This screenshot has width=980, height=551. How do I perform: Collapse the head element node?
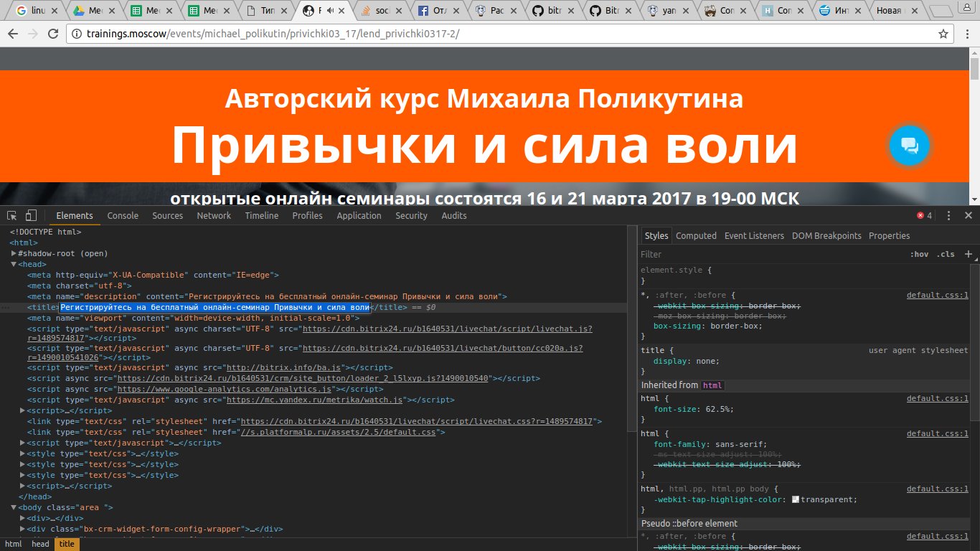coord(14,264)
